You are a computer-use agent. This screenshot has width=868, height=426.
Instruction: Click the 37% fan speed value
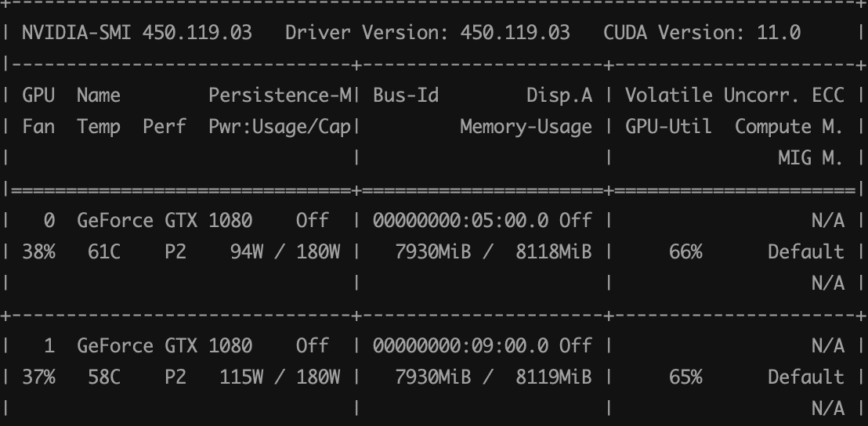(x=38, y=377)
